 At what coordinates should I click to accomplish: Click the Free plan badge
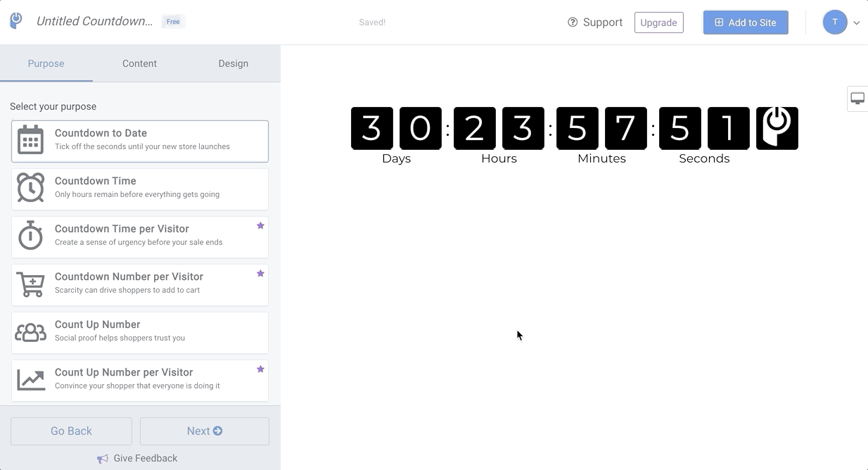pos(173,22)
